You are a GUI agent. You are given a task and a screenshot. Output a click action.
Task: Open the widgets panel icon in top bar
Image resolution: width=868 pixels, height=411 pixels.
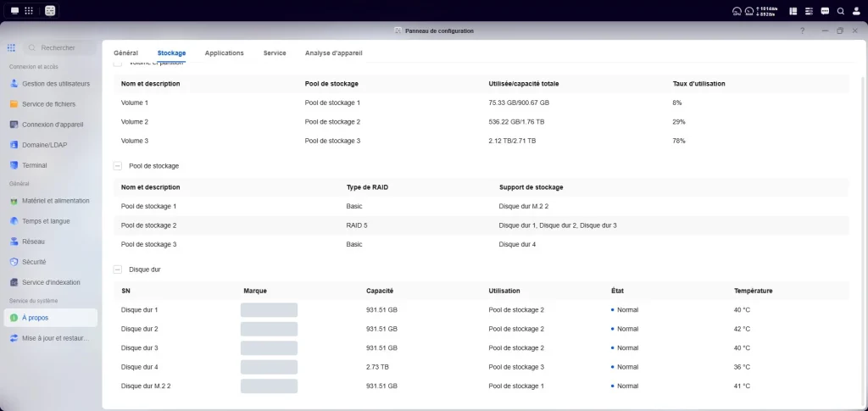(x=793, y=11)
